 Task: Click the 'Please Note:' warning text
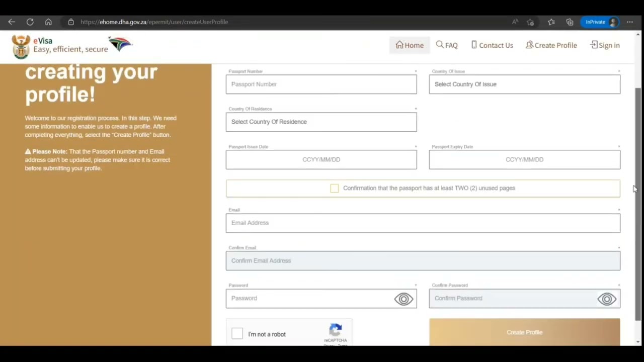click(49, 151)
